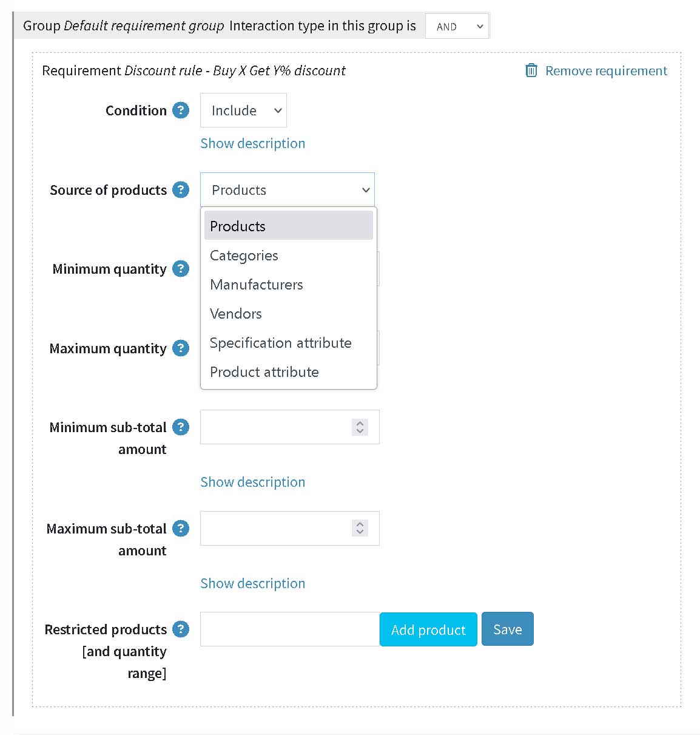Open help icon for Maximum sub-total amount

pos(181,529)
